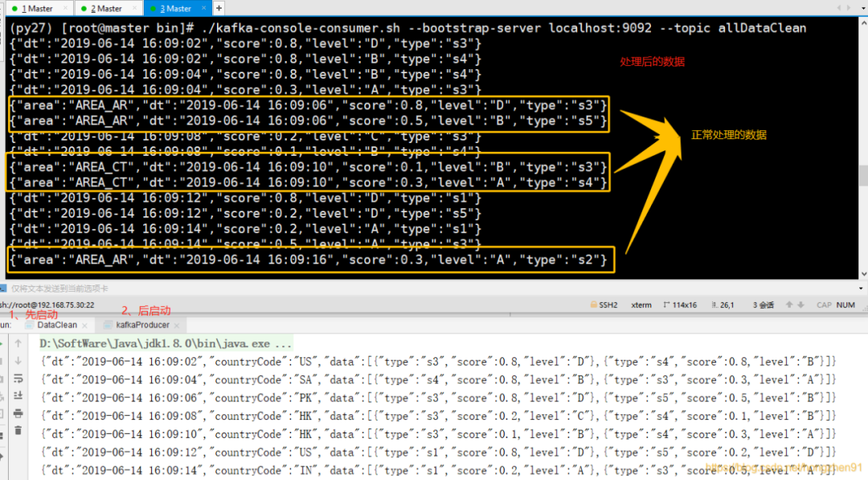Open the new session tab plus button
The image size is (868, 480).
click(219, 8)
